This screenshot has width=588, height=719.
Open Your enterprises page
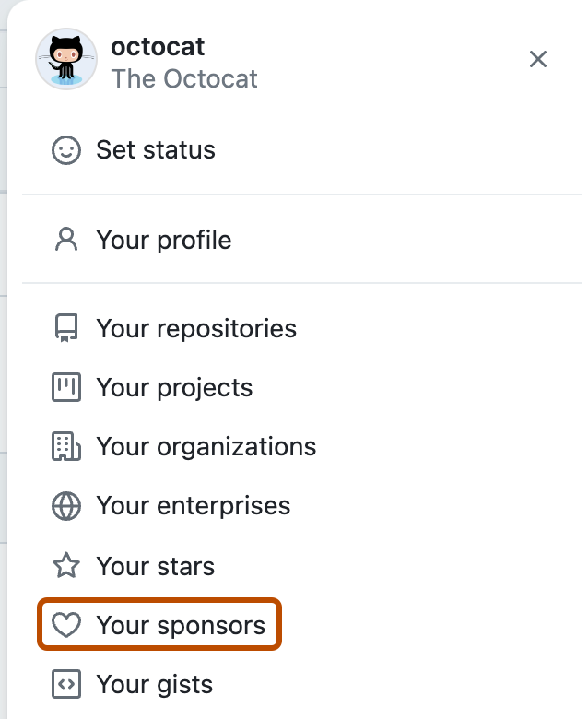[x=193, y=506]
